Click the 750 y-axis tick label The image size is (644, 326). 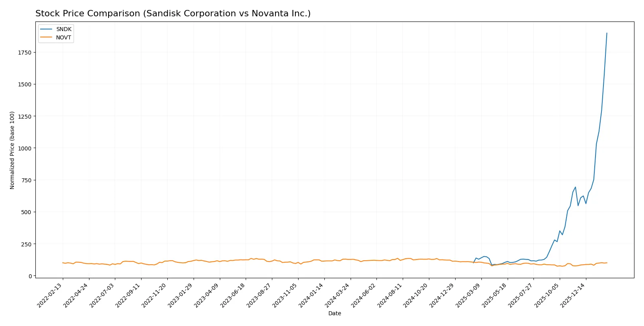[26, 180]
